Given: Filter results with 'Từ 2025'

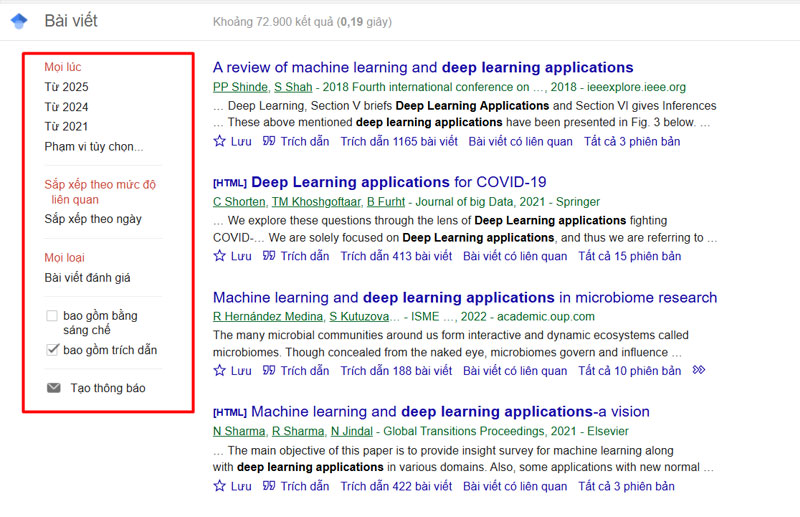Looking at the screenshot, I should [x=66, y=87].
